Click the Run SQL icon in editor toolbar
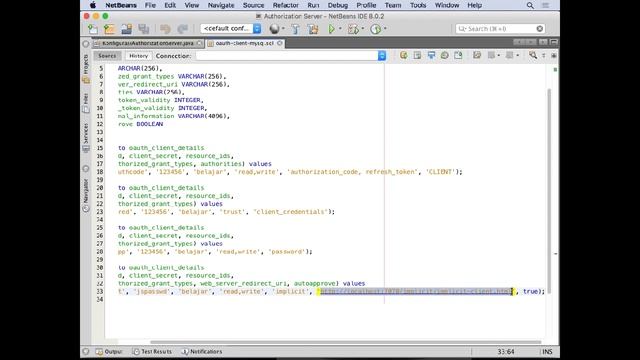The width and height of the screenshot is (640, 360). click(403, 55)
